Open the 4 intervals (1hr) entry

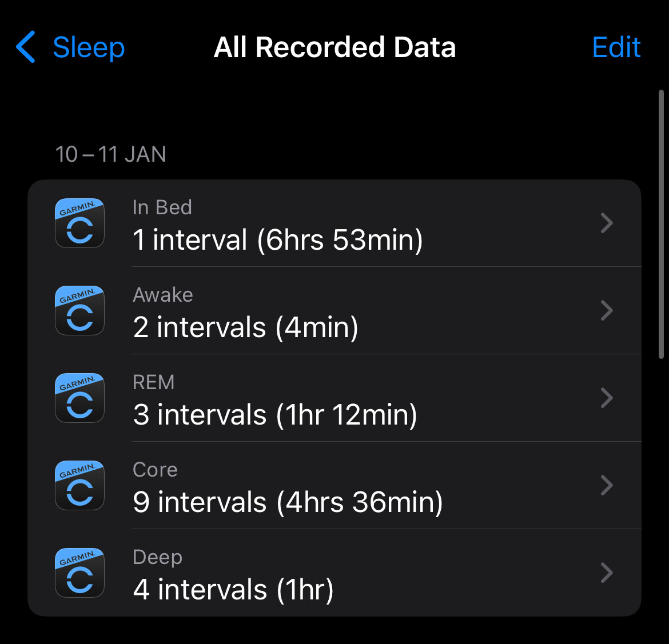233,590
